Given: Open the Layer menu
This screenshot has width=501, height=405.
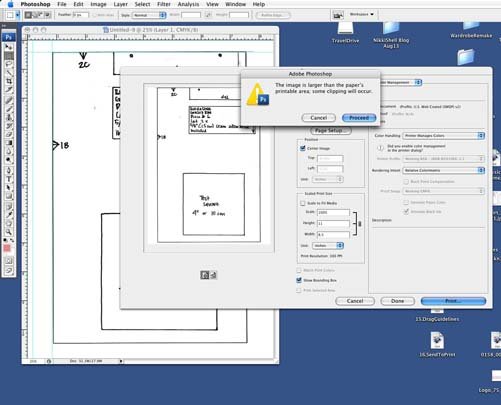Looking at the screenshot, I should click(x=120, y=4).
